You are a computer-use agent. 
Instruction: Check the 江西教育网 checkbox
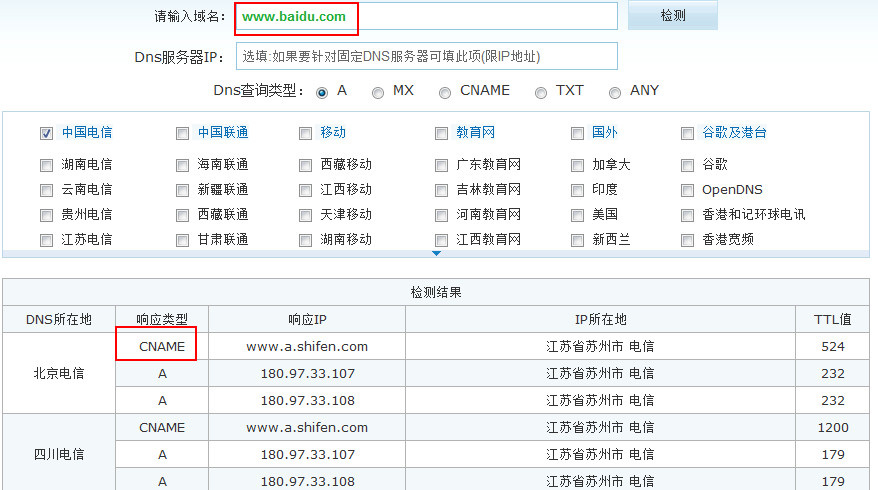point(442,240)
